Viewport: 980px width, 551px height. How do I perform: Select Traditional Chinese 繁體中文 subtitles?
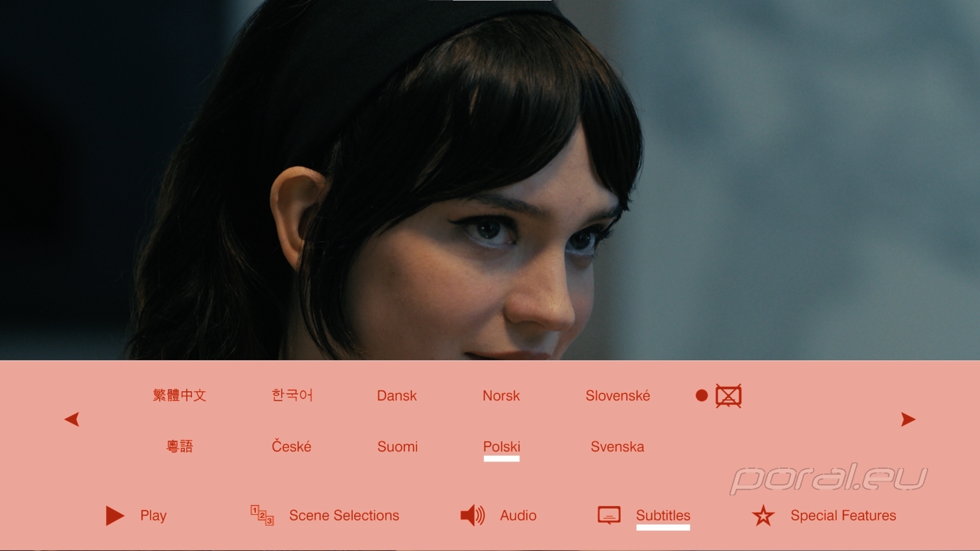[180, 395]
